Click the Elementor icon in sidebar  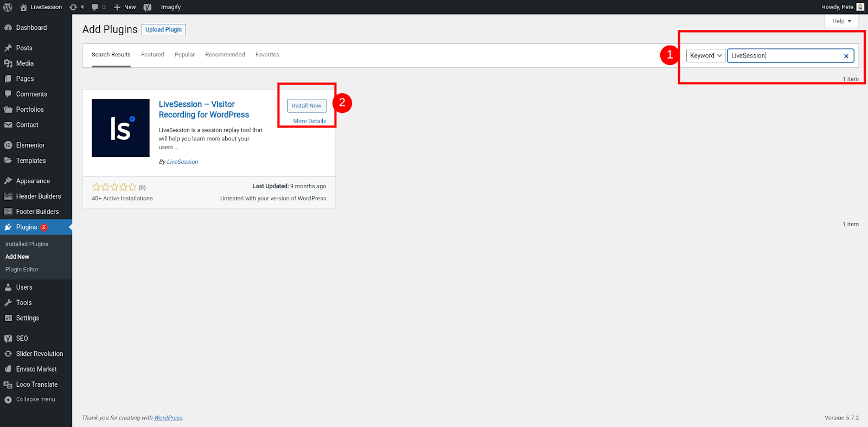click(x=8, y=145)
